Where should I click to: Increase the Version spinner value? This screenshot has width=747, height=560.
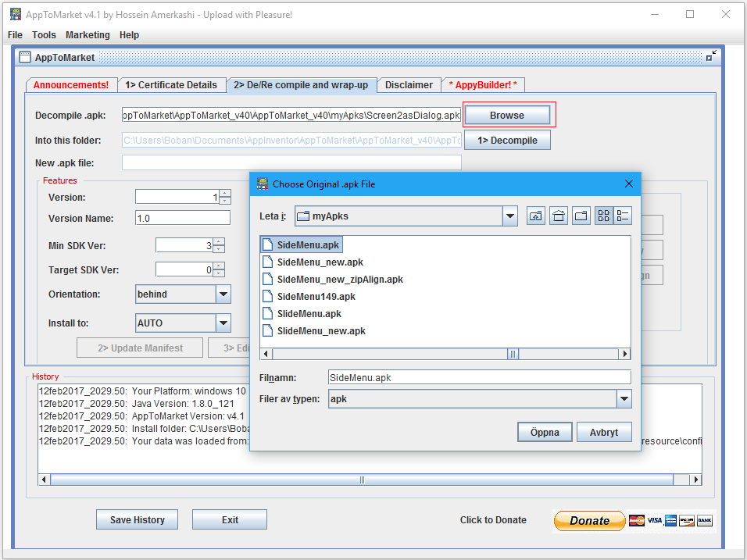[225, 194]
